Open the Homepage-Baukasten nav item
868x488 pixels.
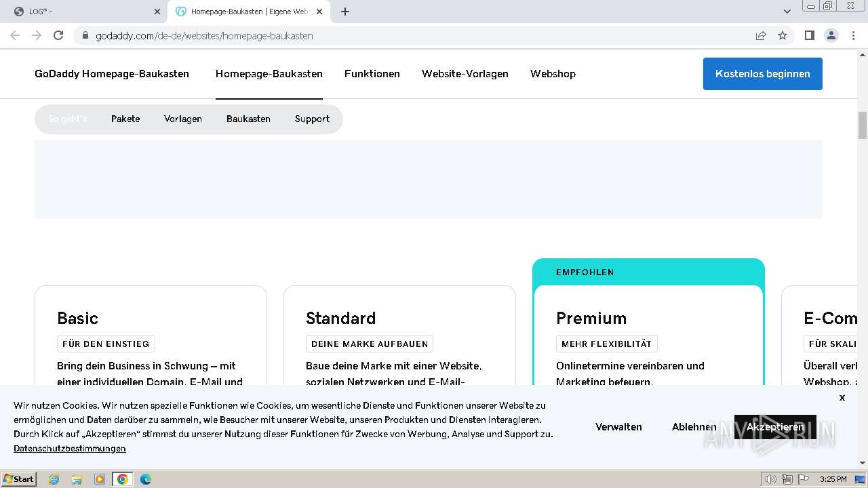click(x=269, y=74)
